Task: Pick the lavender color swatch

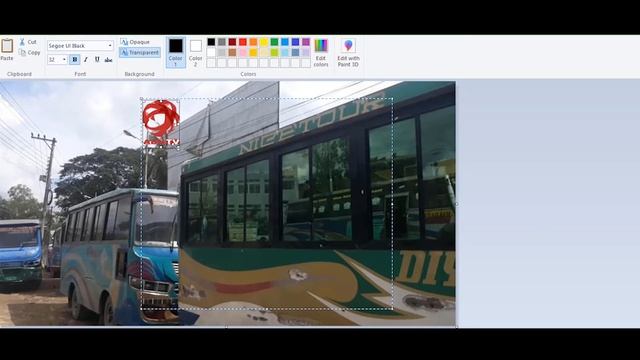Action: click(x=306, y=52)
